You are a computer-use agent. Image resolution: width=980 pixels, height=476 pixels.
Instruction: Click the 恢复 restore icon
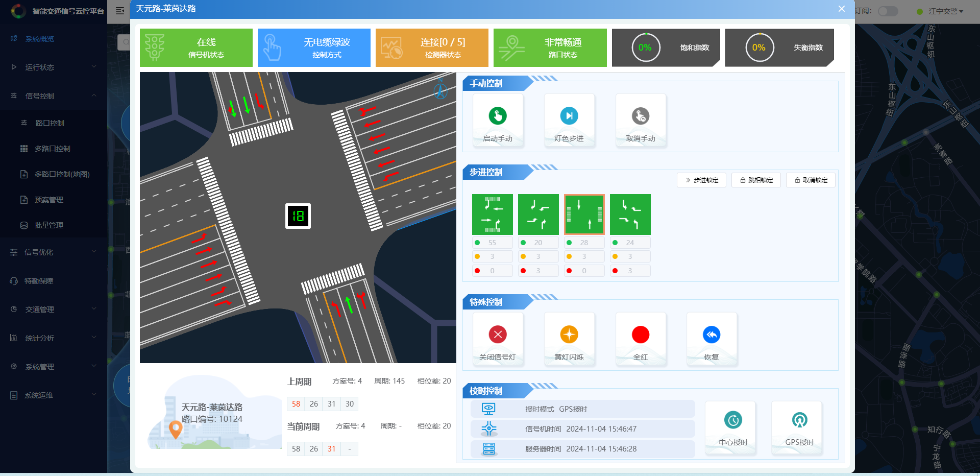(712, 335)
